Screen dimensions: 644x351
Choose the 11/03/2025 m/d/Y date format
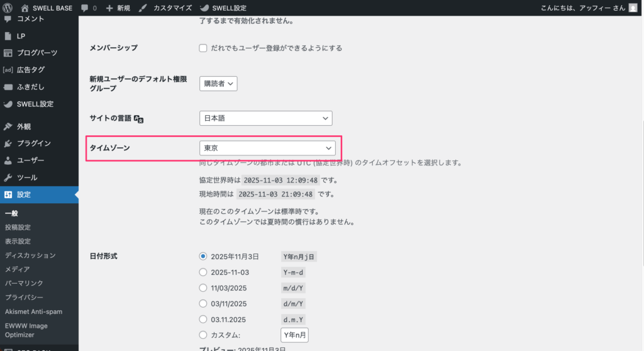coord(203,288)
